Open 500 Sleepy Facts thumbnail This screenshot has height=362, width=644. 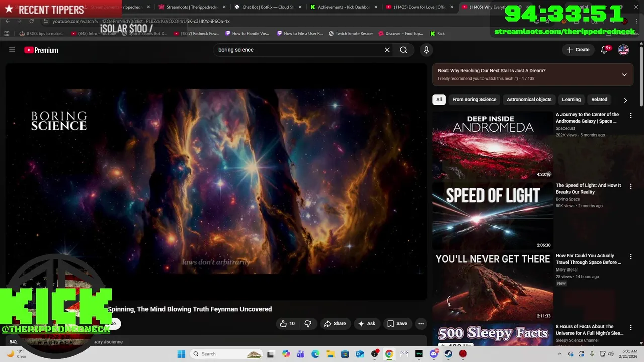tap(493, 334)
